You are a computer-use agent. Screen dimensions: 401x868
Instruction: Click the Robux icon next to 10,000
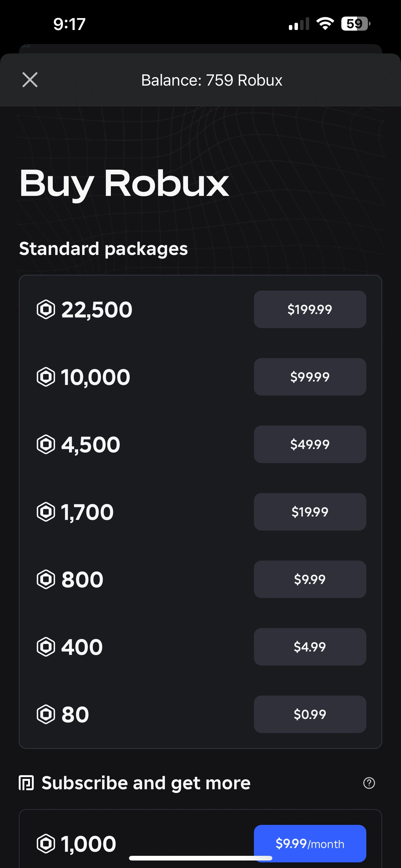coord(46,377)
